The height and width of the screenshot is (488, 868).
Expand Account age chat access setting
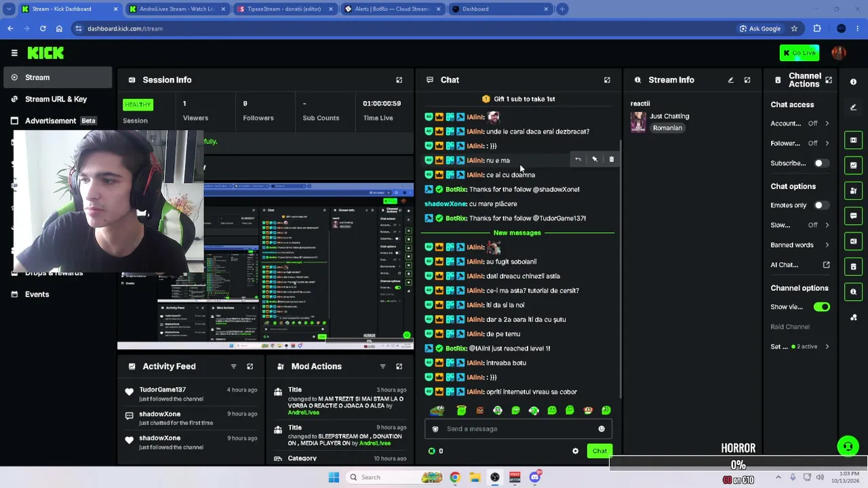tap(800, 123)
